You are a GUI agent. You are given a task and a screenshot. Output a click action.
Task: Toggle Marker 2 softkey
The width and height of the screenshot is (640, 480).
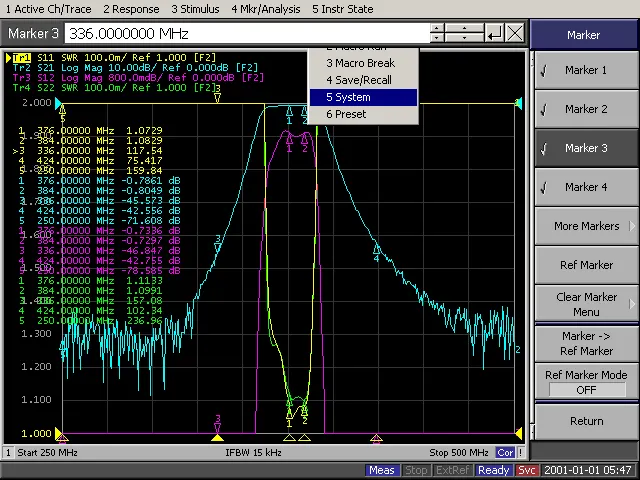585,109
